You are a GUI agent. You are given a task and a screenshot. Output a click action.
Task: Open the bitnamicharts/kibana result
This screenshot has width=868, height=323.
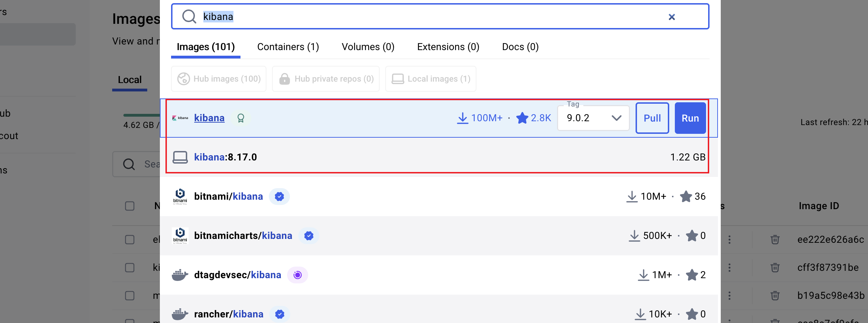tap(243, 235)
